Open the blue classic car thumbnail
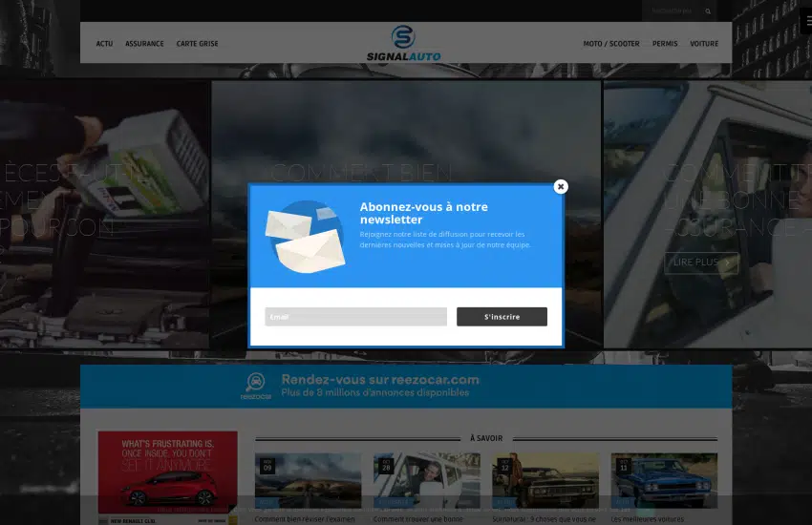This screenshot has width=812, height=525. click(x=664, y=480)
